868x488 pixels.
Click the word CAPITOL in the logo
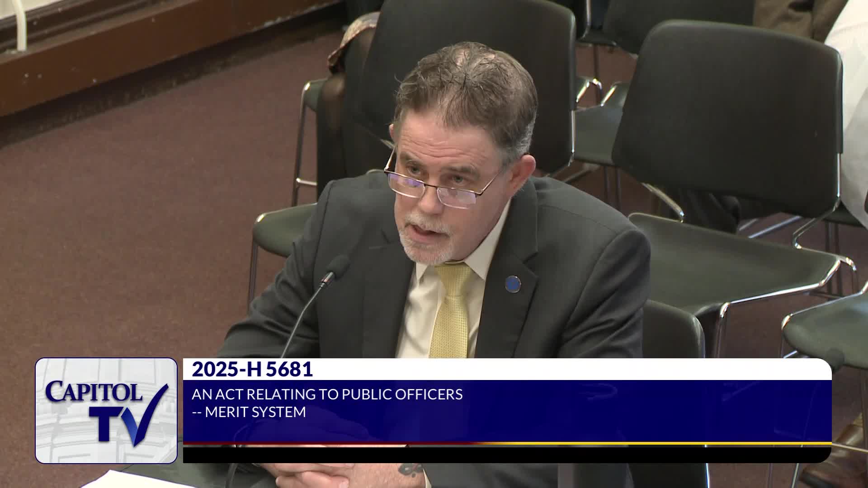coord(94,392)
